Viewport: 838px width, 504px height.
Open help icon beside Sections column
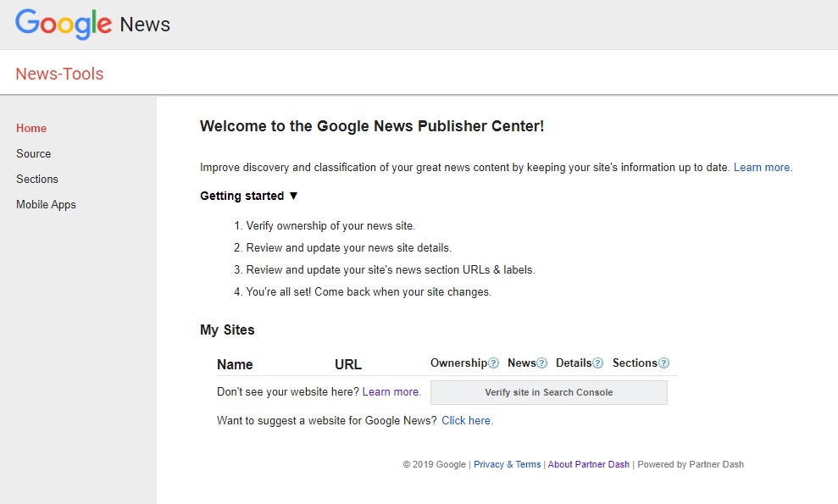click(663, 363)
